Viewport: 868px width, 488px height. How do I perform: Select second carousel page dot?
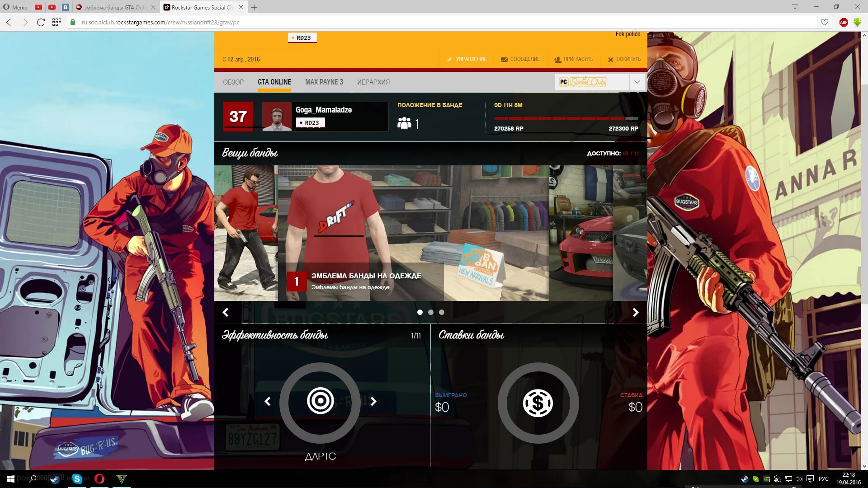[431, 312]
